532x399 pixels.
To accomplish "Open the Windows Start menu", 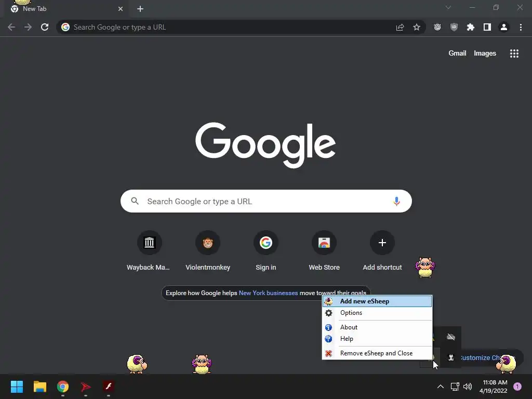I will click(x=17, y=387).
